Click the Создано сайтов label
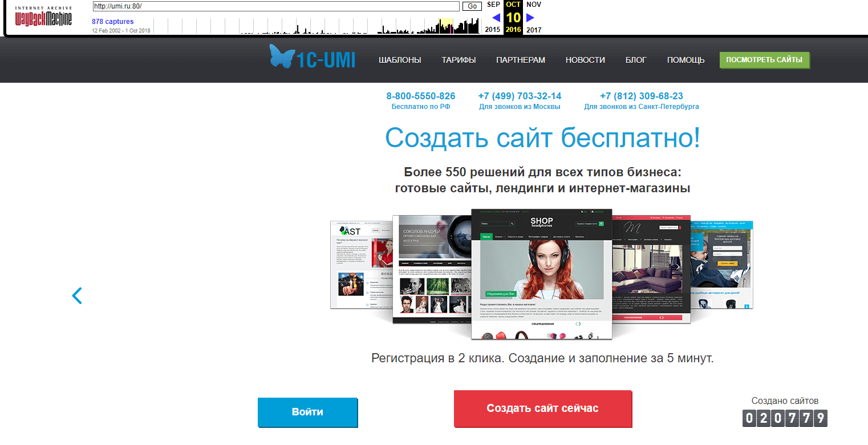This screenshot has height=445, width=868. coord(785,400)
